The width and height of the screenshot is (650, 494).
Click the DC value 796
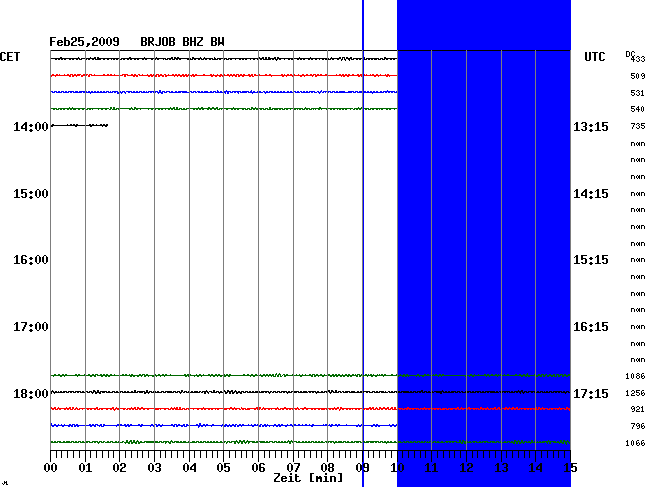coord(638,426)
